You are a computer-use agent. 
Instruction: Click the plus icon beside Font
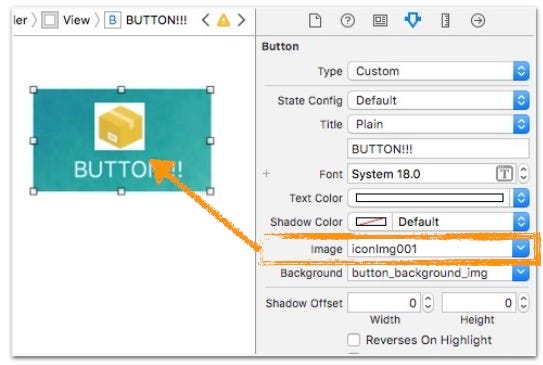266,173
